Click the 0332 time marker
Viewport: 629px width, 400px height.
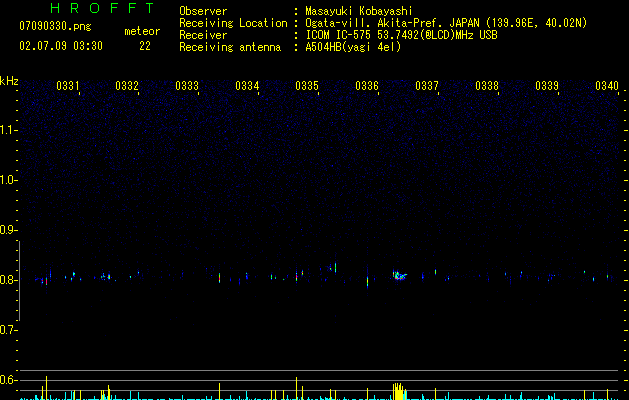pos(127,86)
